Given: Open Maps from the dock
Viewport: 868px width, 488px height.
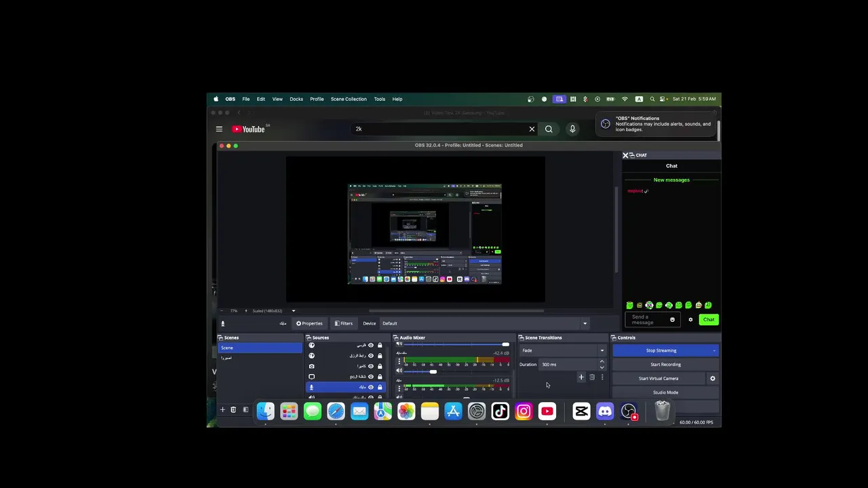Looking at the screenshot, I should pyautogui.click(x=383, y=411).
